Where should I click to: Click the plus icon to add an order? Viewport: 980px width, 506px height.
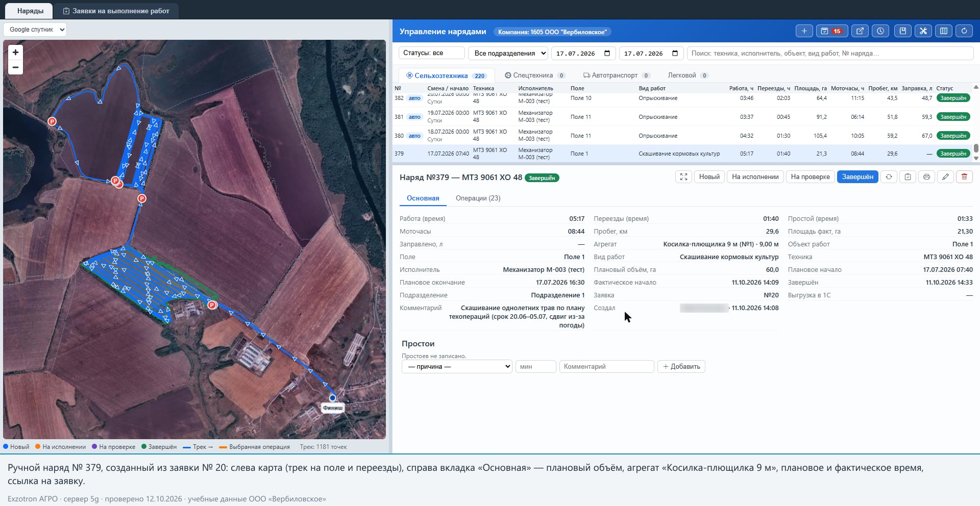804,31
